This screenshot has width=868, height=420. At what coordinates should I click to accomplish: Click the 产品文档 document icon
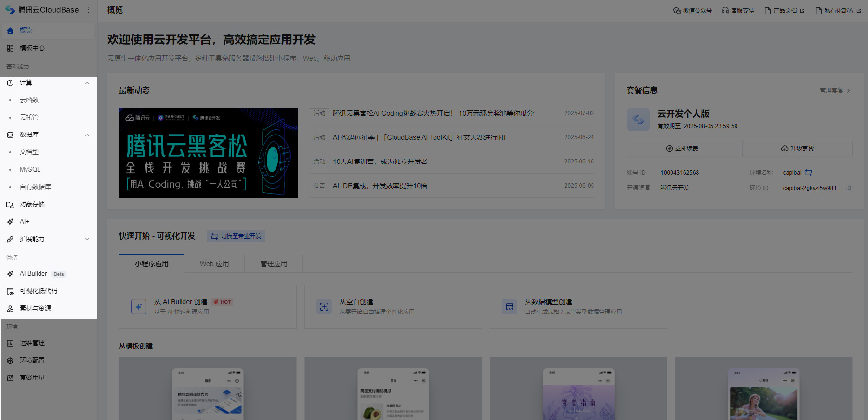click(x=768, y=10)
